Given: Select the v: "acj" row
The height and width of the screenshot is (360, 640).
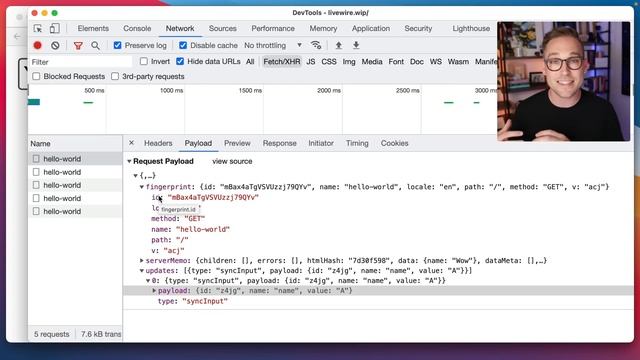Looking at the screenshot, I should click(168, 251).
